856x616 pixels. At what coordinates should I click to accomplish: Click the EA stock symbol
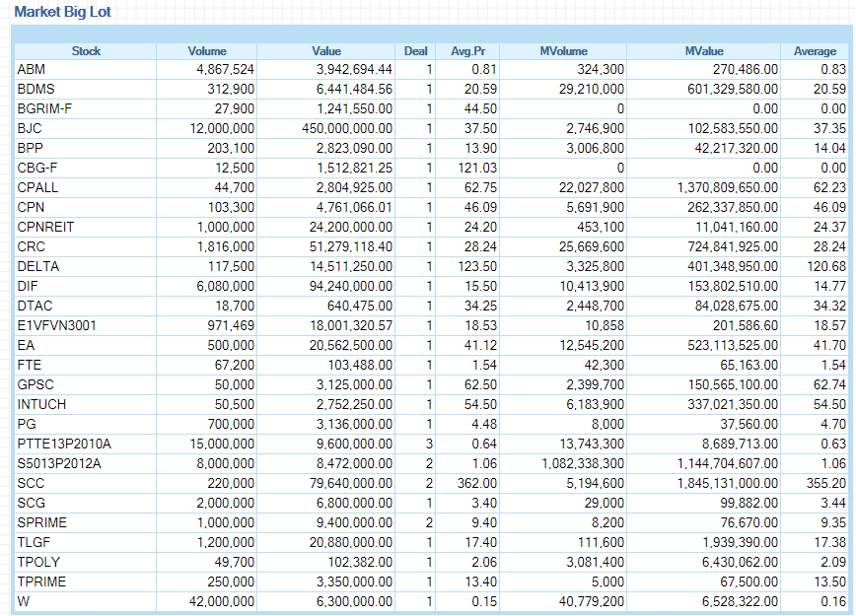point(26,345)
